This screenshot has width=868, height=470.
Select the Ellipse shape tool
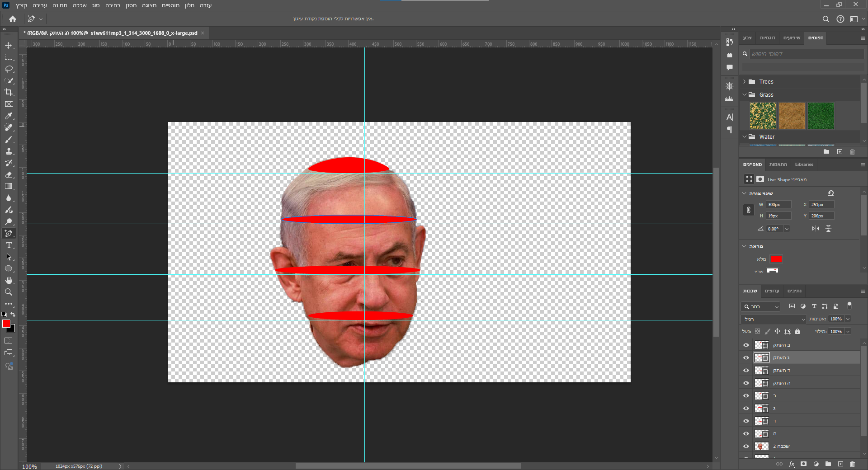pyautogui.click(x=9, y=268)
